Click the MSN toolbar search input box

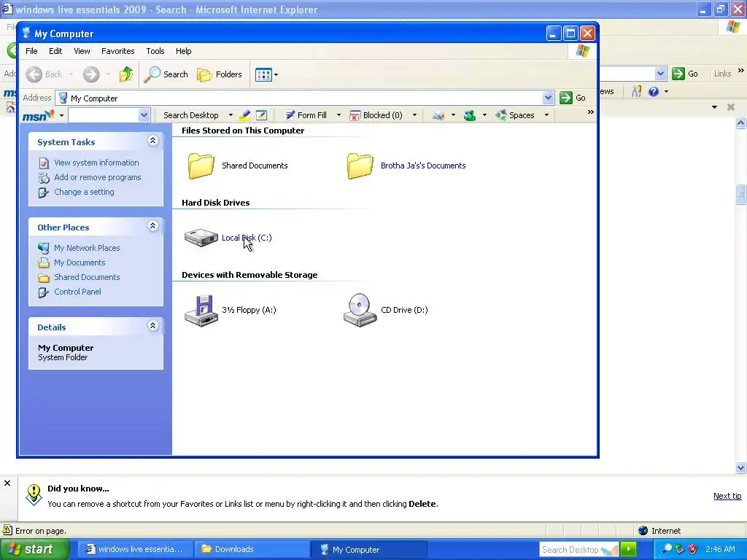pyautogui.click(x=104, y=115)
